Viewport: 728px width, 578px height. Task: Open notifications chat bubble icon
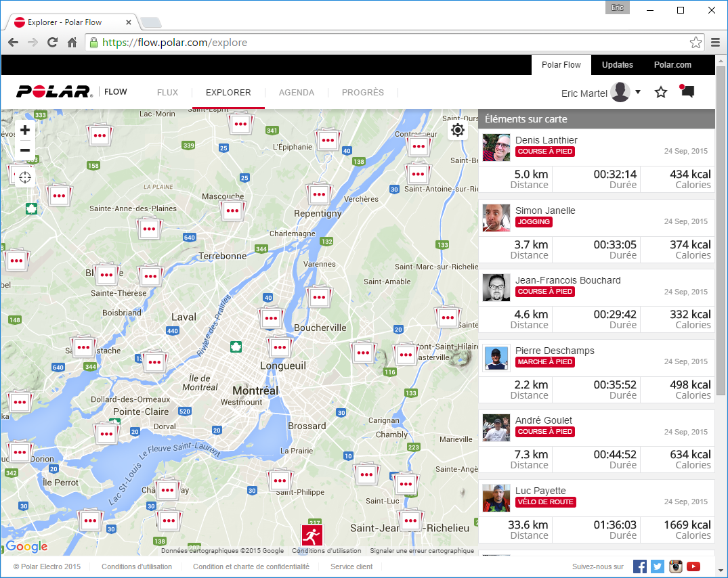click(687, 92)
